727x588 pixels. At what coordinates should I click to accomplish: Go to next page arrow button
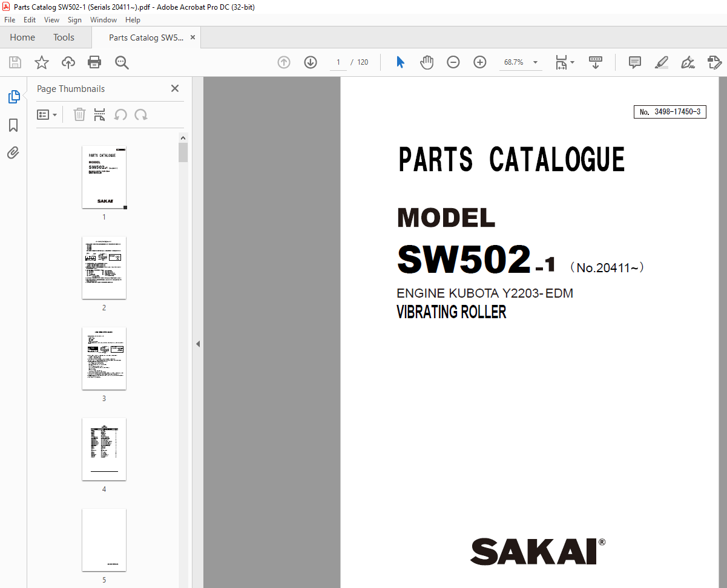click(311, 62)
